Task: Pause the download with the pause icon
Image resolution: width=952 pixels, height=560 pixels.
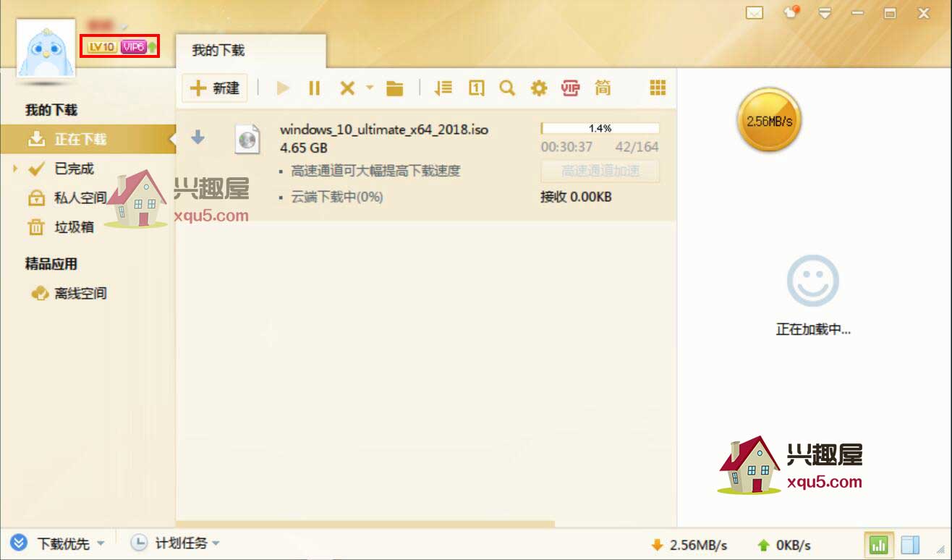Action: tap(314, 88)
